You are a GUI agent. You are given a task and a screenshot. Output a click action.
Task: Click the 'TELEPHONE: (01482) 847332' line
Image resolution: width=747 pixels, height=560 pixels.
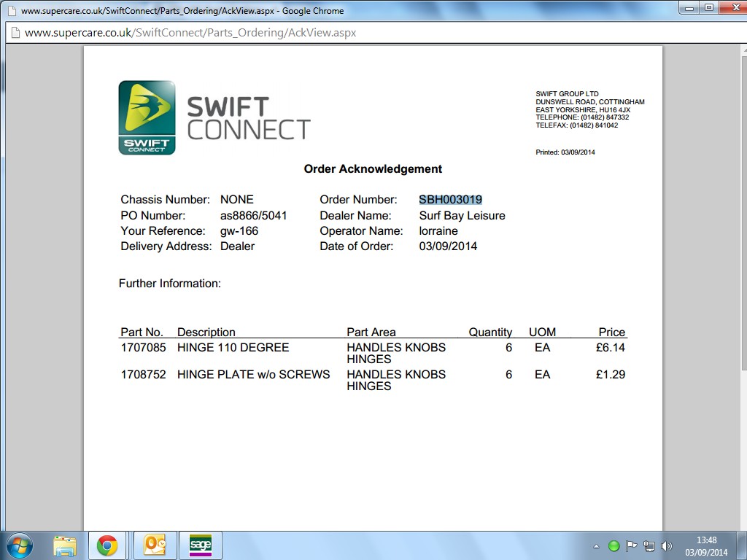coord(582,117)
